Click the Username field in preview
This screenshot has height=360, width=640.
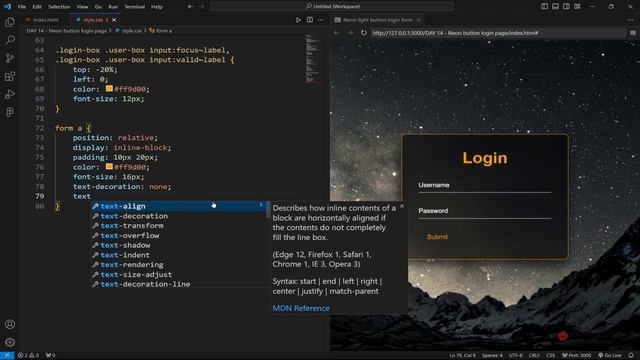[484, 186]
